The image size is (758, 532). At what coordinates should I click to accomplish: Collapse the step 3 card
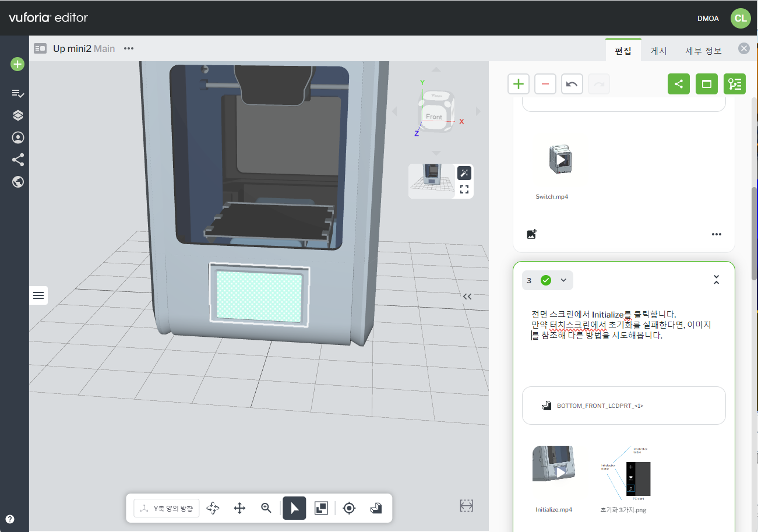[717, 280]
